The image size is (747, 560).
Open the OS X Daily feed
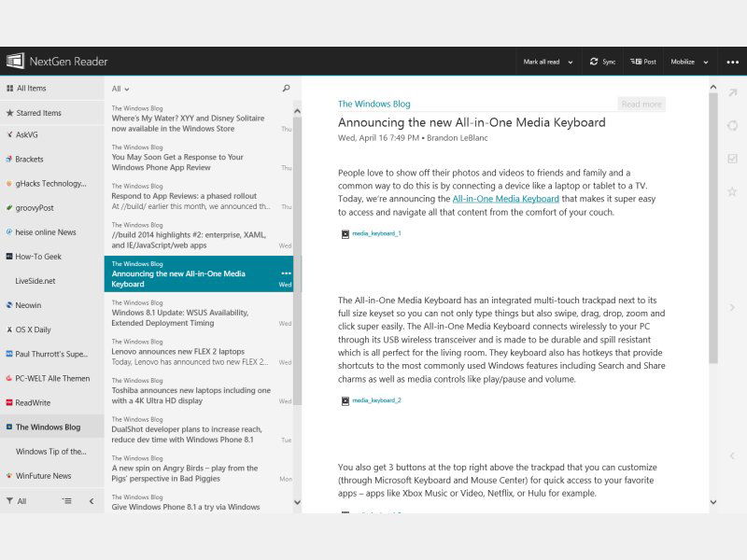[x=52, y=329]
